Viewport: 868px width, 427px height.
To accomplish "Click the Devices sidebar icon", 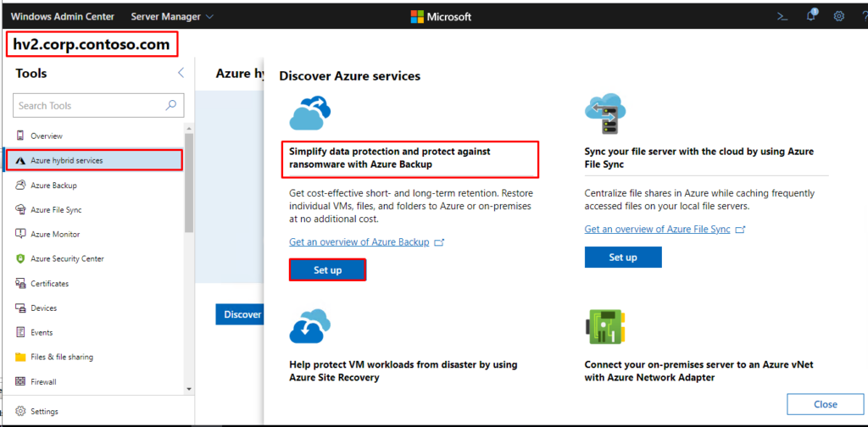I will click(20, 308).
